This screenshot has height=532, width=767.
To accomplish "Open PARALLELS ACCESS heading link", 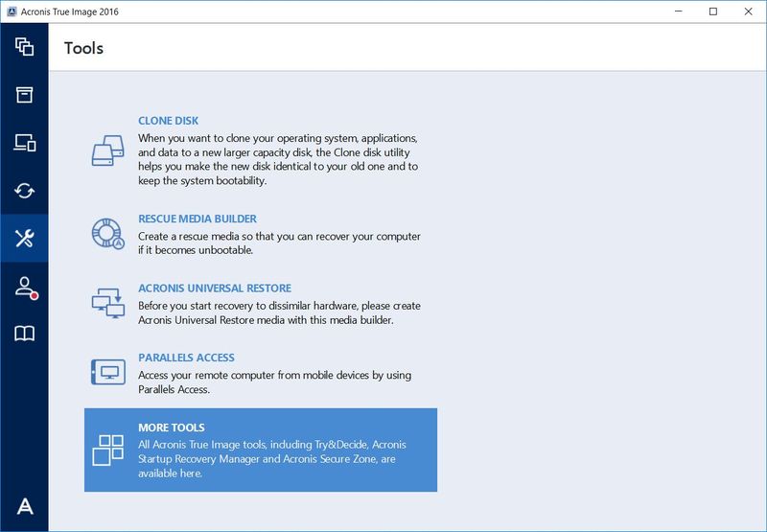I will pos(186,358).
